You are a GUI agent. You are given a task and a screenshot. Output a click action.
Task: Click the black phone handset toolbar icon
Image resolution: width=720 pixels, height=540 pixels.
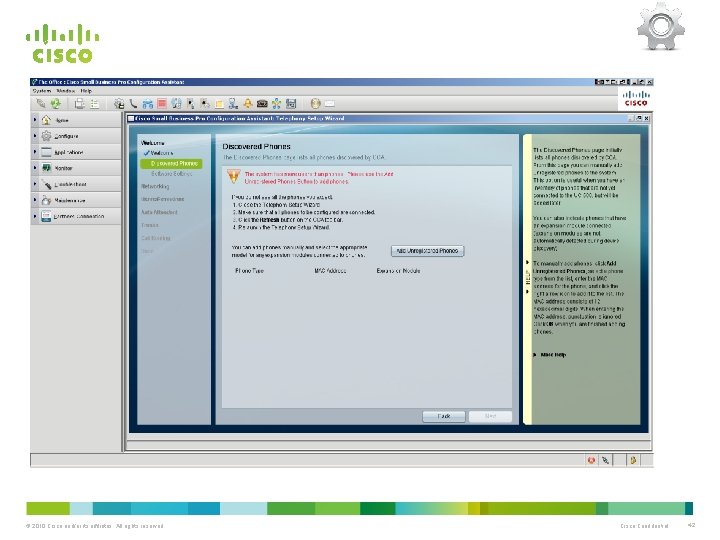tap(133, 104)
